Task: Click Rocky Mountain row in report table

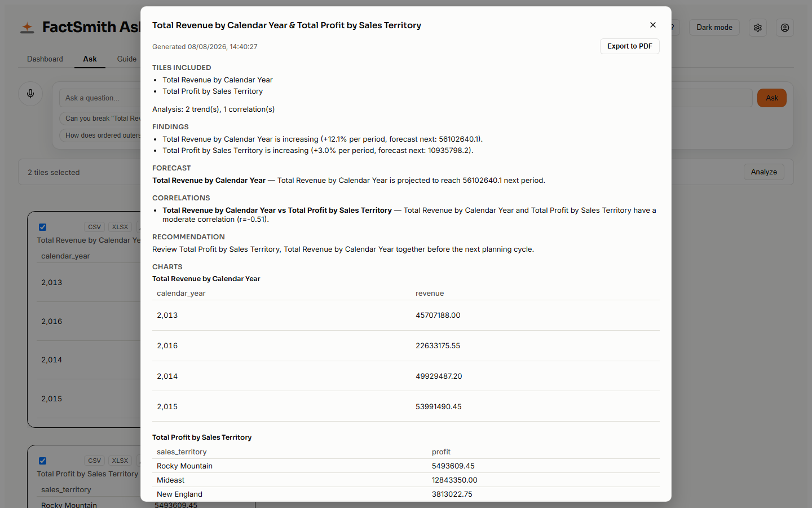Action: click(x=406, y=466)
